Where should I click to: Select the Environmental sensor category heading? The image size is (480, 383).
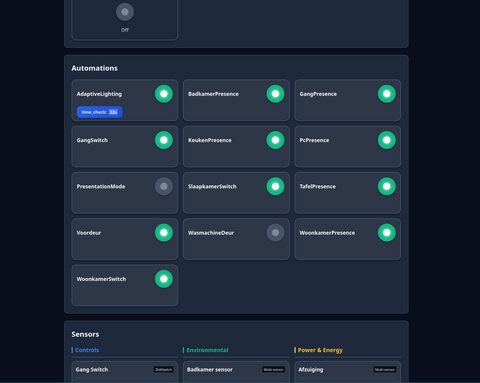click(207, 350)
